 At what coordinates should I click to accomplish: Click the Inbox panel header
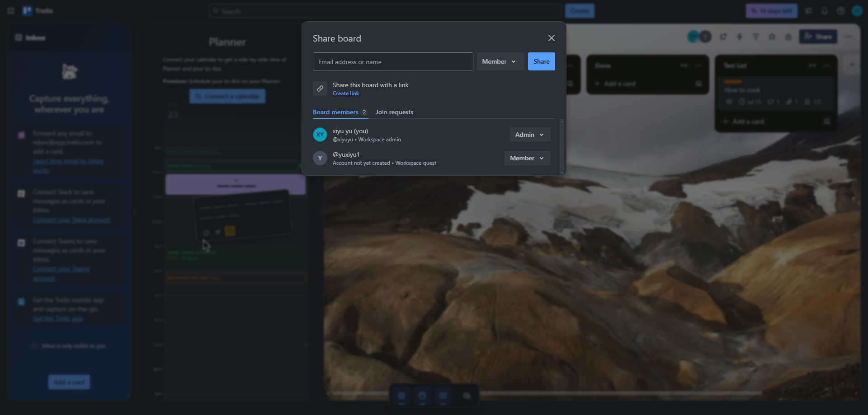(x=69, y=37)
